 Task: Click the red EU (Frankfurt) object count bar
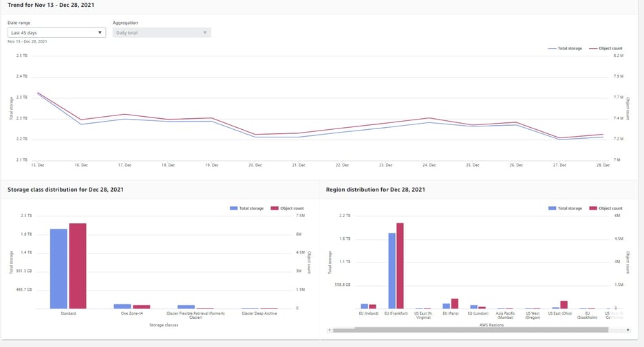(400, 265)
